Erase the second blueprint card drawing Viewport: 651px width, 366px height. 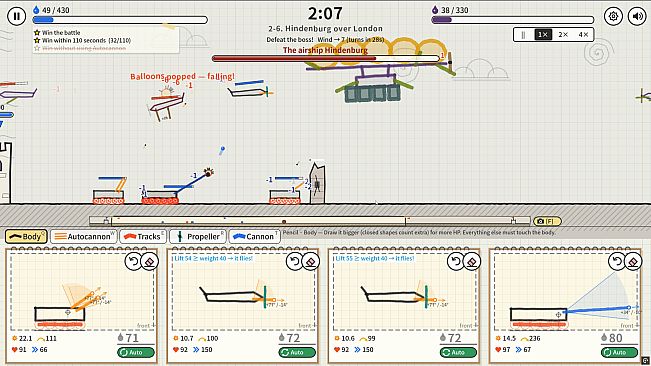coord(311,261)
